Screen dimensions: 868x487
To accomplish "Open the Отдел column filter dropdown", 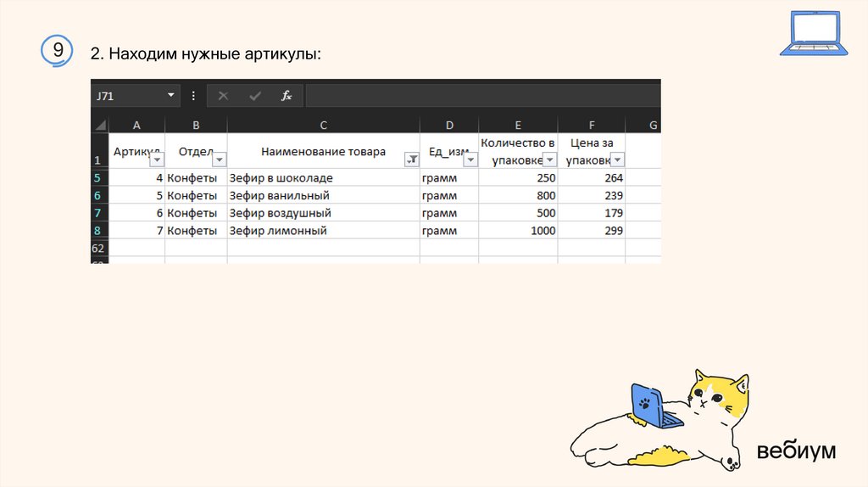I will click(x=219, y=160).
